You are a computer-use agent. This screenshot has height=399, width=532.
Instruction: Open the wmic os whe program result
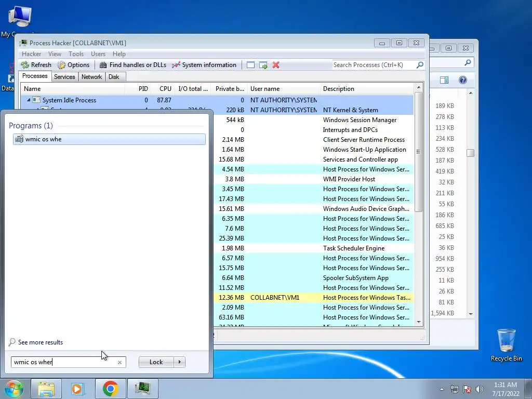(x=109, y=139)
